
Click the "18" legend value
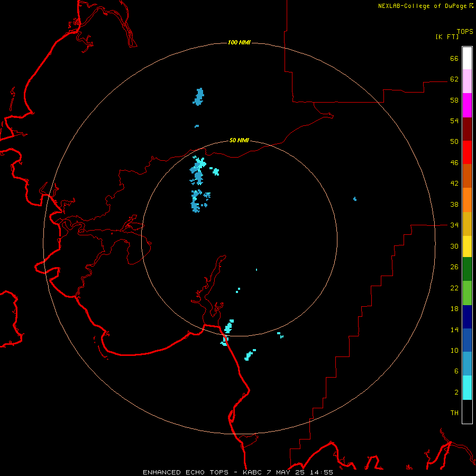(454, 309)
